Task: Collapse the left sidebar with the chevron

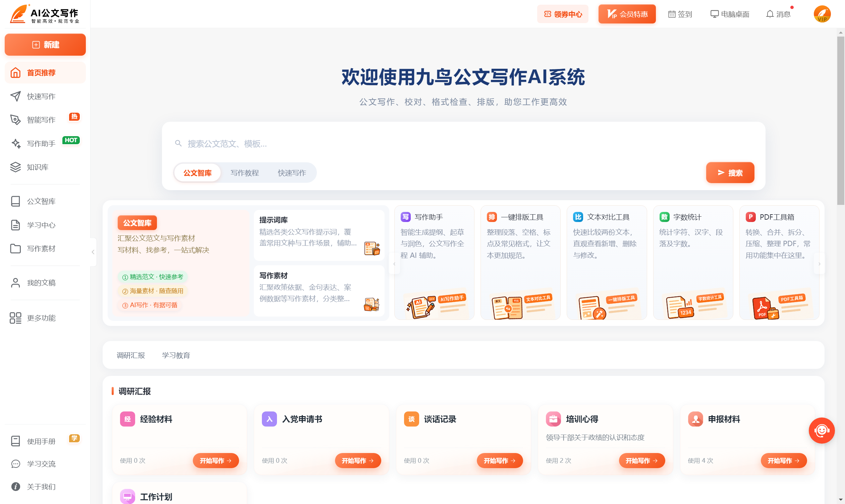Action: 93,252
